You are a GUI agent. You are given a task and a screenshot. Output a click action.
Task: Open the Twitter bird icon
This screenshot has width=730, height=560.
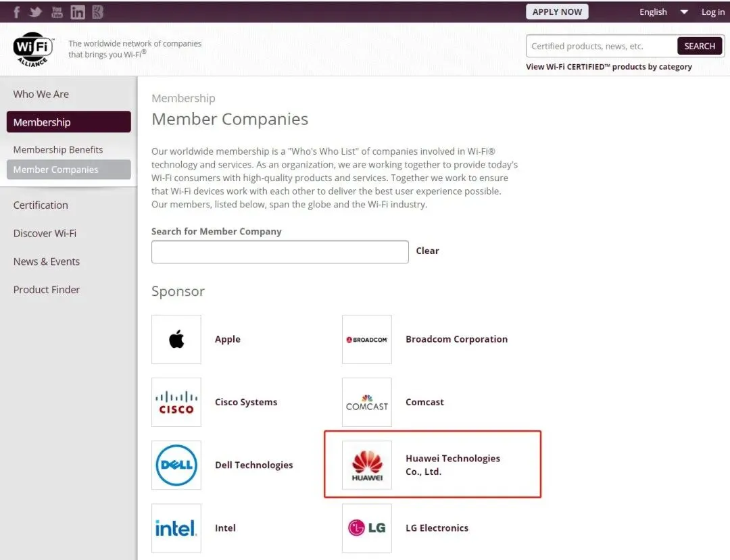point(36,12)
